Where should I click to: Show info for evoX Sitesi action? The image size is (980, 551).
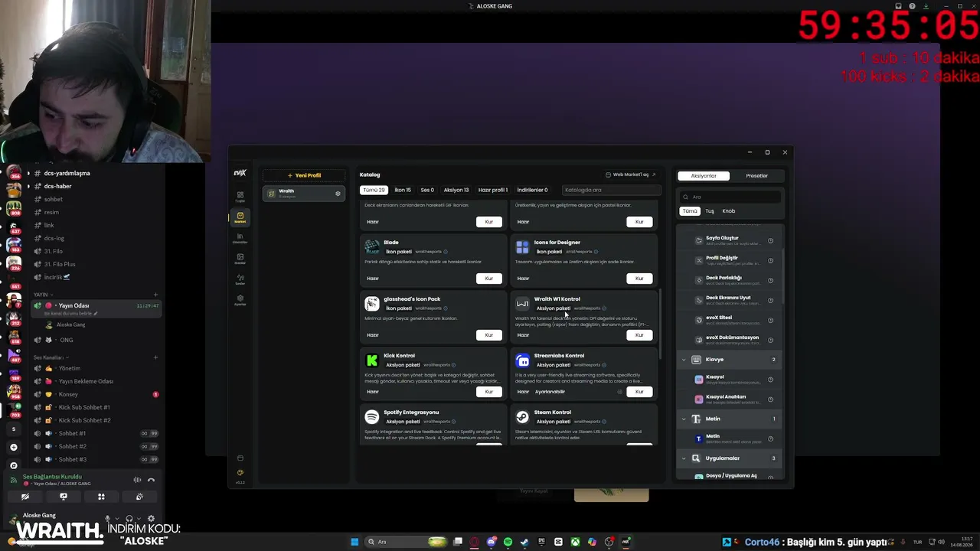(x=770, y=320)
